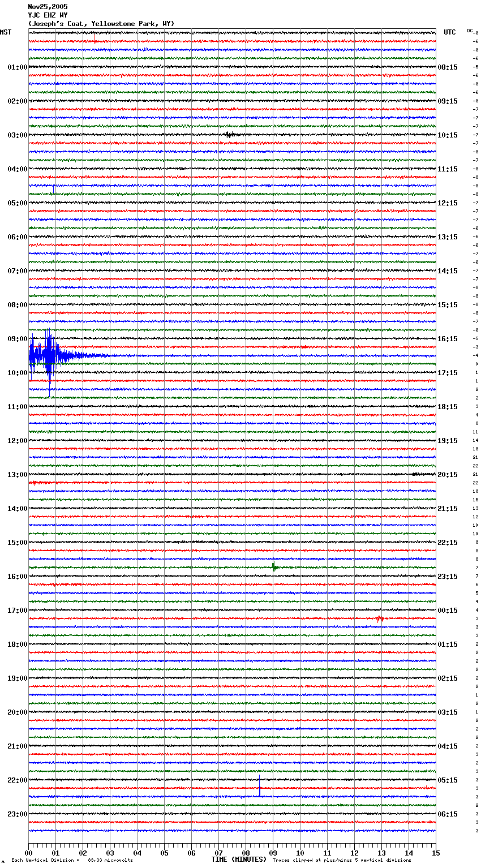Click the 20:15 UTC time label
This screenshot has height=868, width=481.
click(448, 475)
